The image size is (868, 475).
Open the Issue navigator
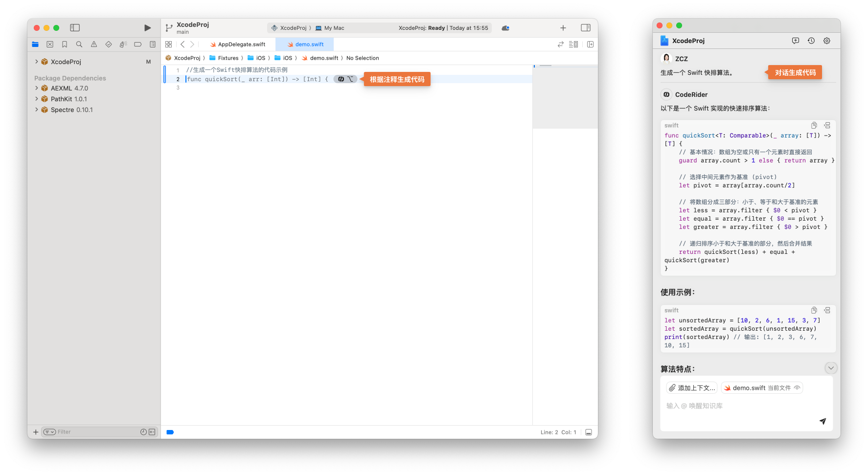tap(94, 45)
